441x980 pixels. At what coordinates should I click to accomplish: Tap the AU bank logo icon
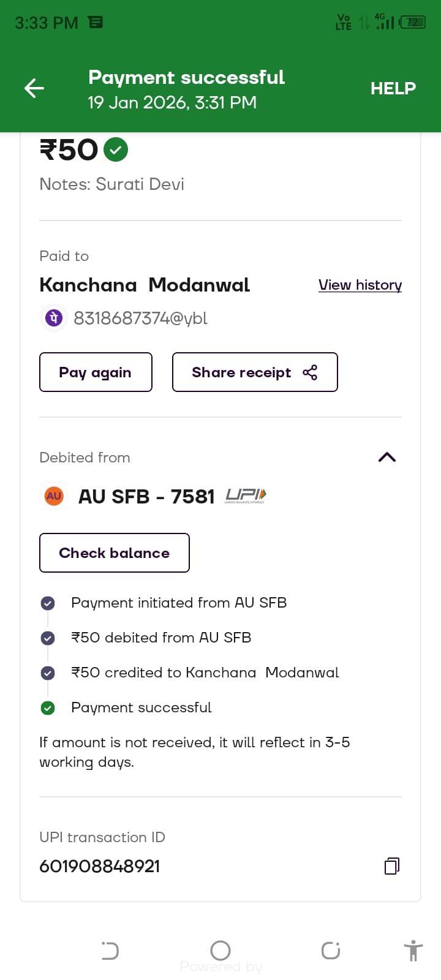point(54,496)
